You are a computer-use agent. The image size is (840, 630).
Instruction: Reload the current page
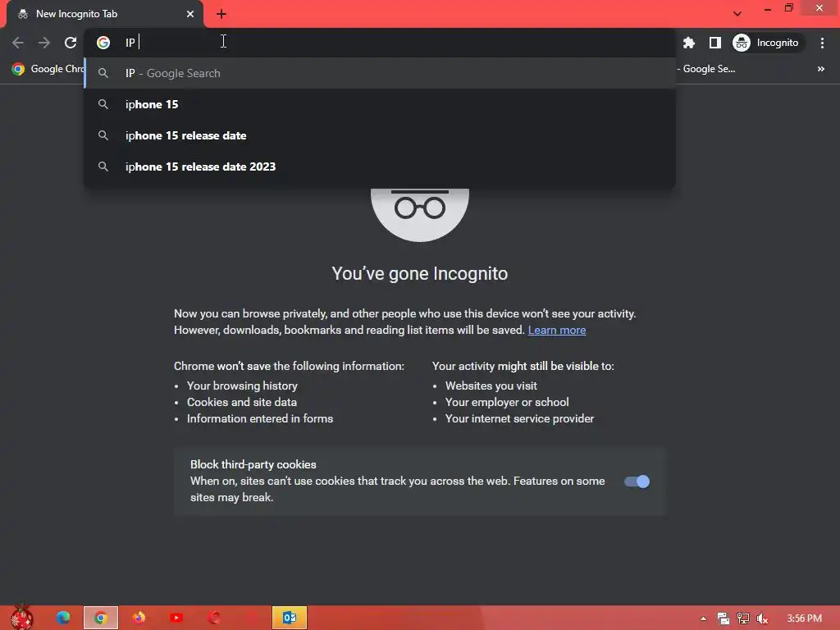tap(71, 43)
